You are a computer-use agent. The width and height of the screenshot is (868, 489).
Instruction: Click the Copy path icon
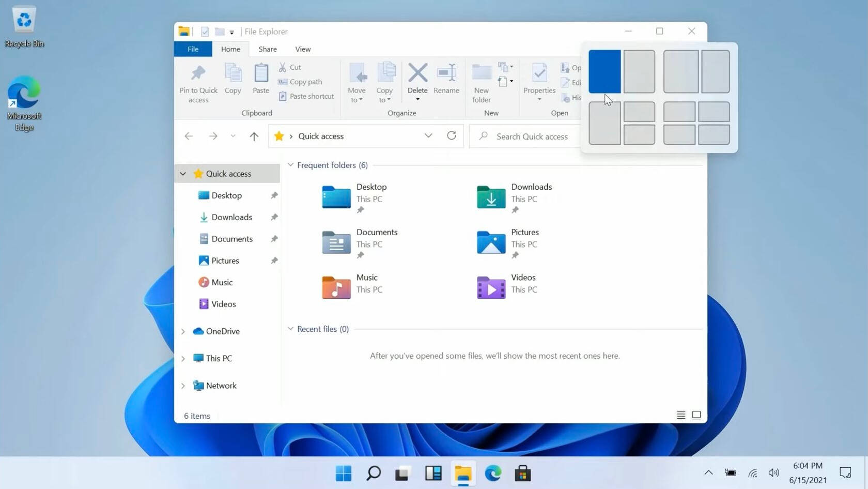[283, 82]
